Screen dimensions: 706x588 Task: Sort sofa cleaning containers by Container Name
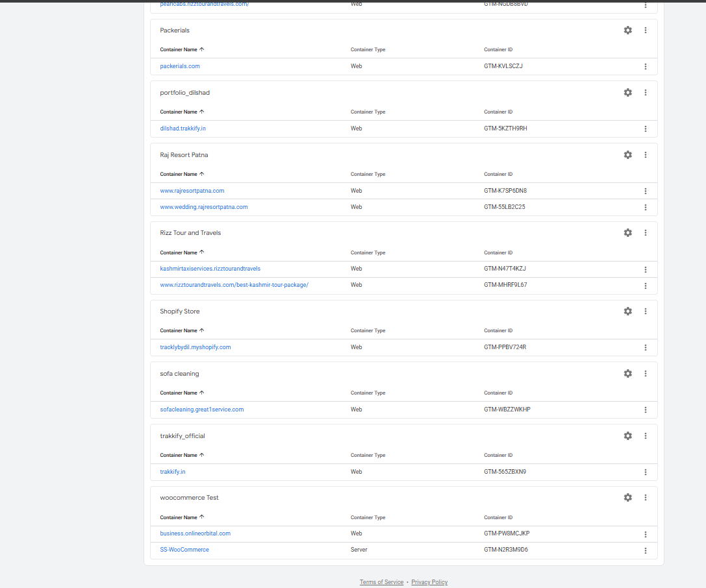[x=182, y=393]
